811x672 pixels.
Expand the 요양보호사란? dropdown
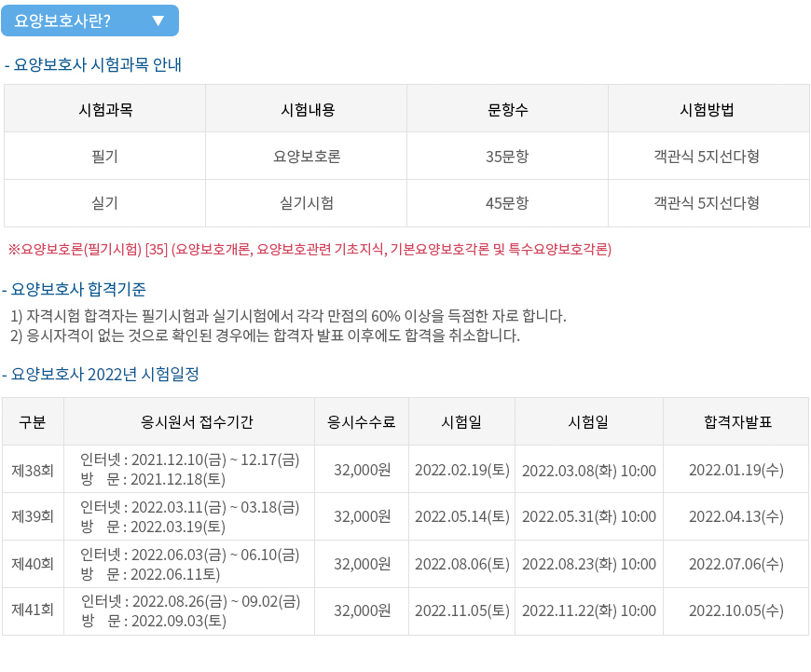(x=90, y=21)
